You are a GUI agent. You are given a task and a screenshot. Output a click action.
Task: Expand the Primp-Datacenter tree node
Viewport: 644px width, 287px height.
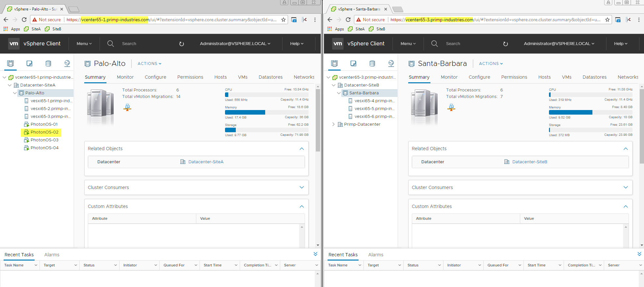click(333, 124)
